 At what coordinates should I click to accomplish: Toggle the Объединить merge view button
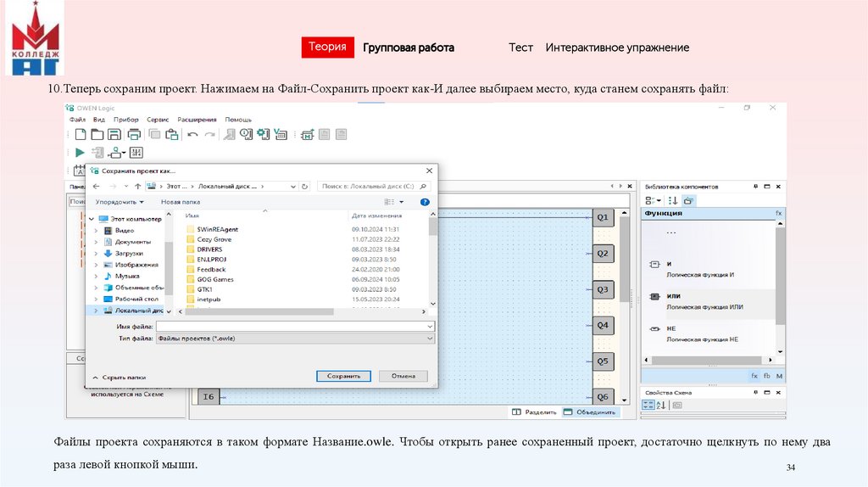(x=590, y=412)
